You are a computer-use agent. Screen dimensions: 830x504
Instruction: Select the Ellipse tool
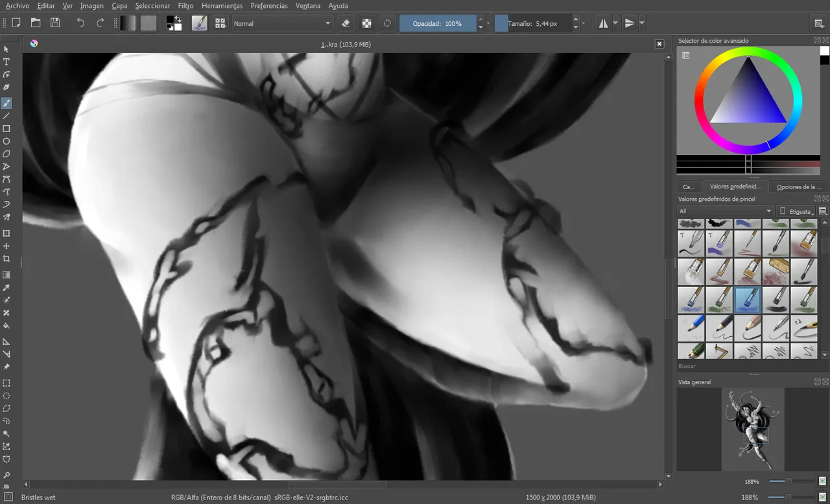pos(6,141)
